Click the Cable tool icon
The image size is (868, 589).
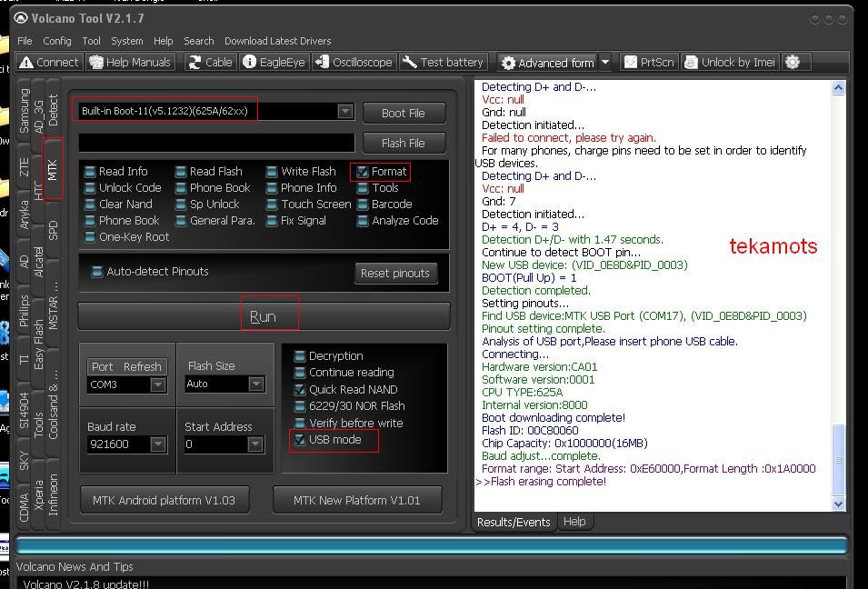point(210,62)
